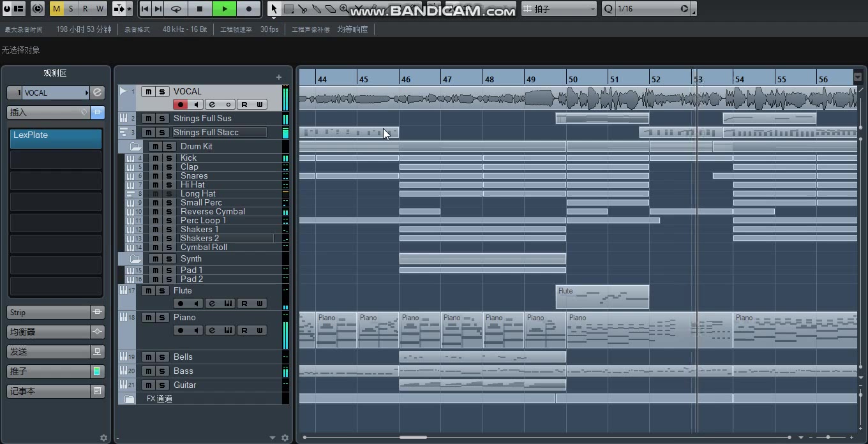Image resolution: width=868 pixels, height=444 pixels.
Task: Toggle Record Enable on Piano track
Action: [181, 330]
